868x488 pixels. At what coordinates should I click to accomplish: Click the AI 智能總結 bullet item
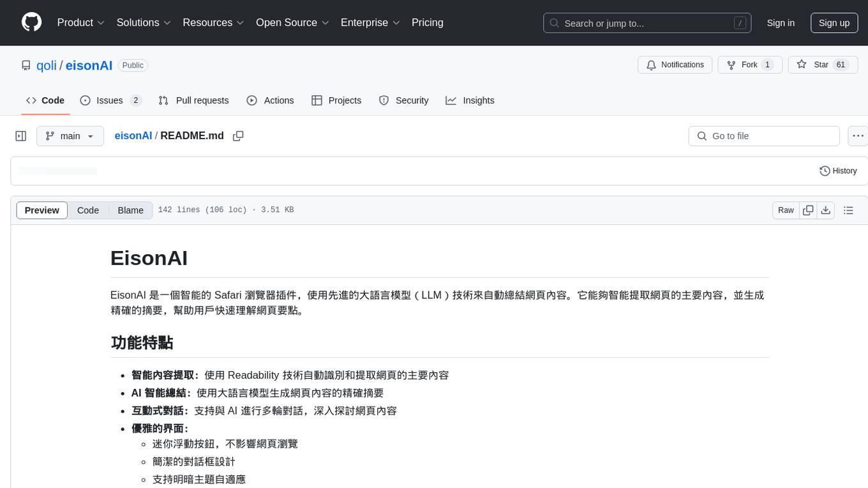coord(257,393)
